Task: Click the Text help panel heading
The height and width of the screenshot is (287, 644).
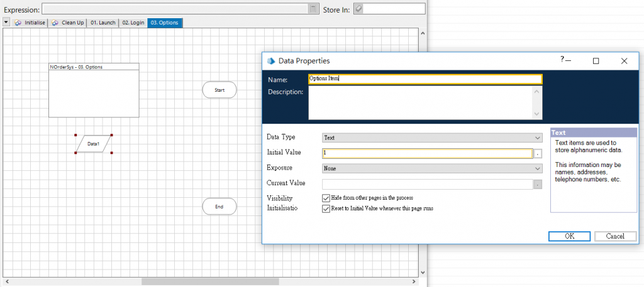Action: [594, 133]
